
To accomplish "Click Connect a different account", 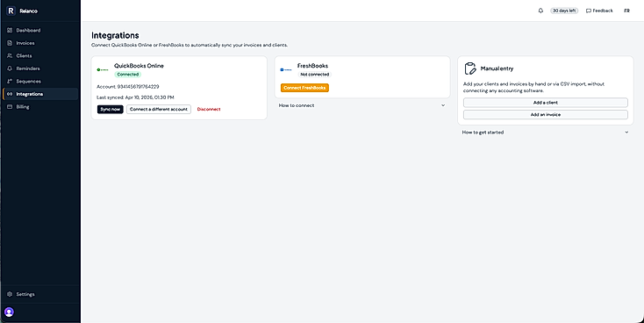I will click(x=159, y=110).
